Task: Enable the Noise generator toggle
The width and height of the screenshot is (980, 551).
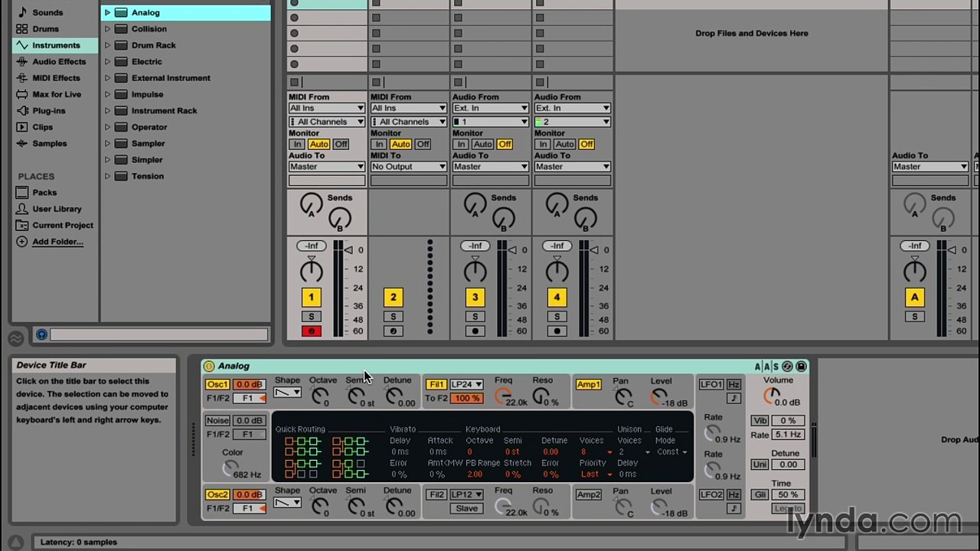Action: (217, 421)
